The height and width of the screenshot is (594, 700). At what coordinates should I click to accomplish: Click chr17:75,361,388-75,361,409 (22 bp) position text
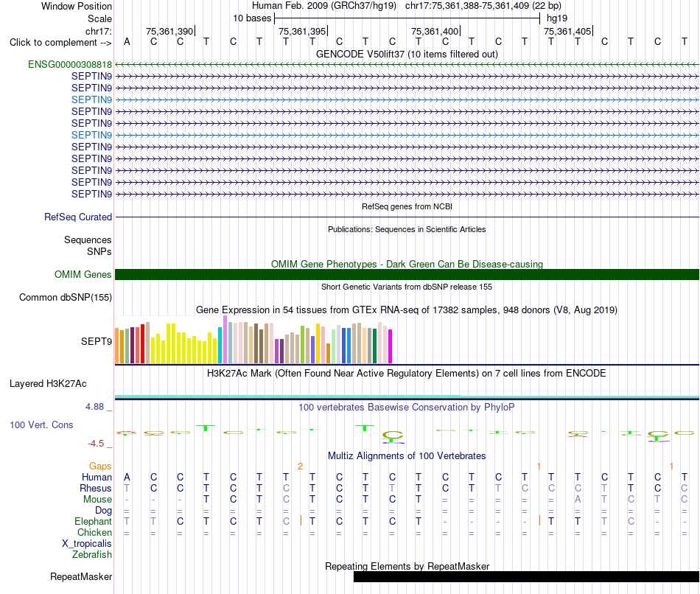coord(483,6)
